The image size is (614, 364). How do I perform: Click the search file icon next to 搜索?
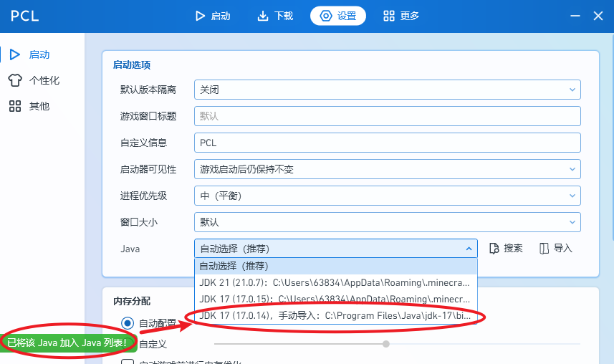coord(494,249)
